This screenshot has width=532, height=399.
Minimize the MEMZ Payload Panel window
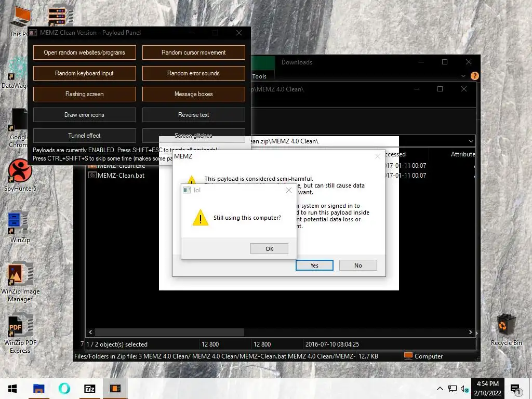(192, 33)
